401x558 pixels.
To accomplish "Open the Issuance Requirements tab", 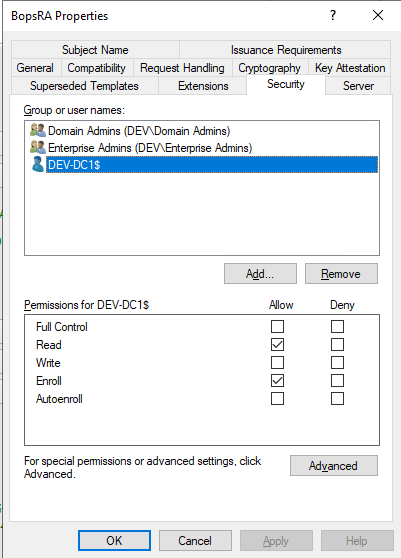I will click(x=286, y=50).
